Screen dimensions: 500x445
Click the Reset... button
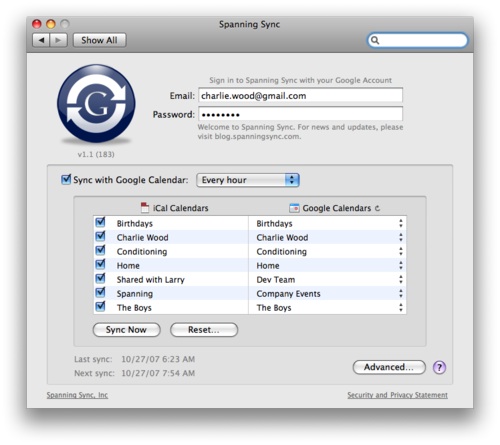(204, 330)
